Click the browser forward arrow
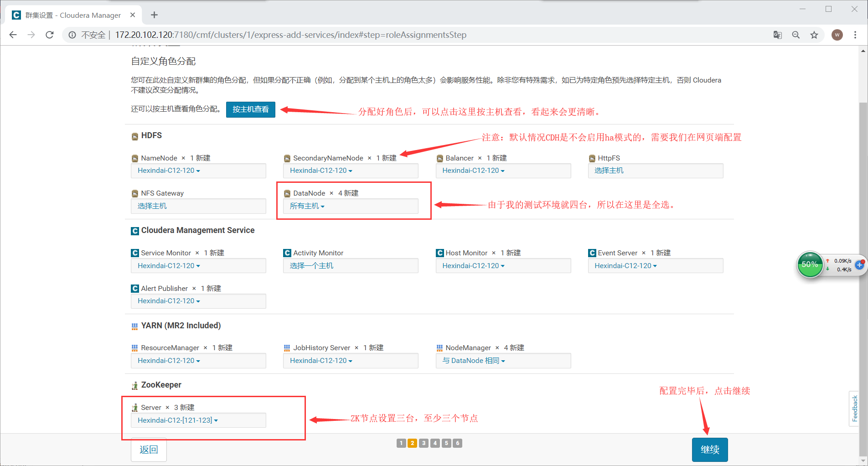This screenshot has width=868, height=466. [31, 35]
